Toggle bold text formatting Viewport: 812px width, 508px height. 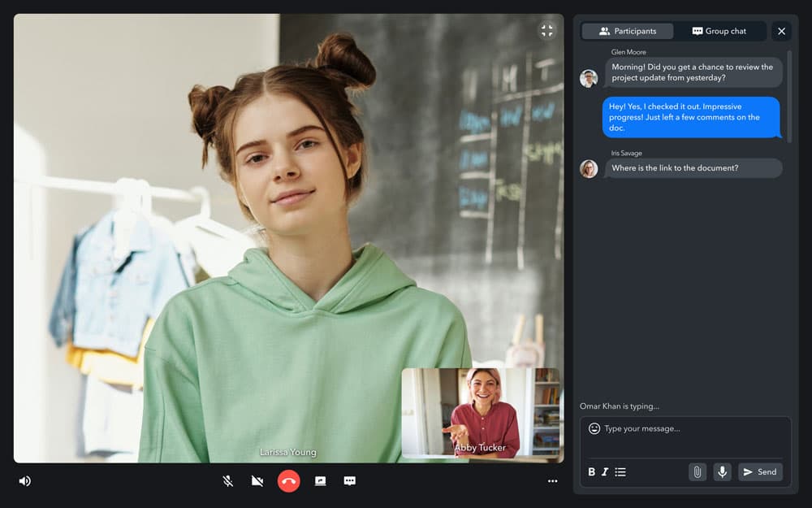coord(592,471)
